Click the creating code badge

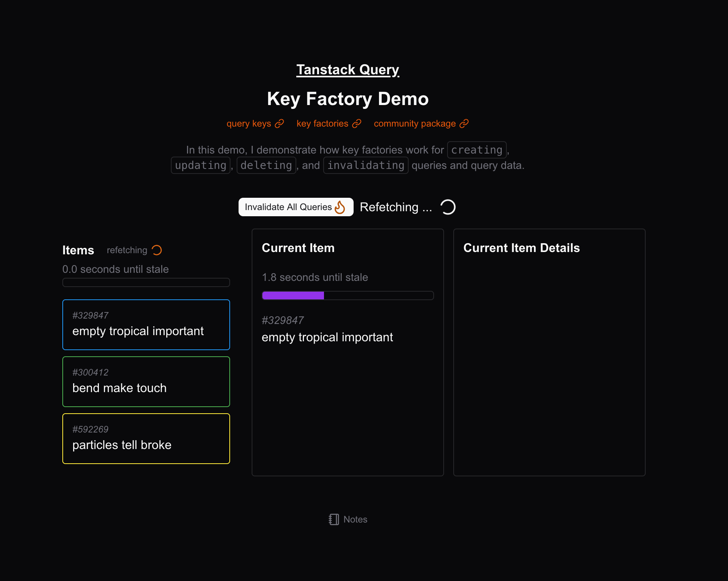pyautogui.click(x=476, y=150)
